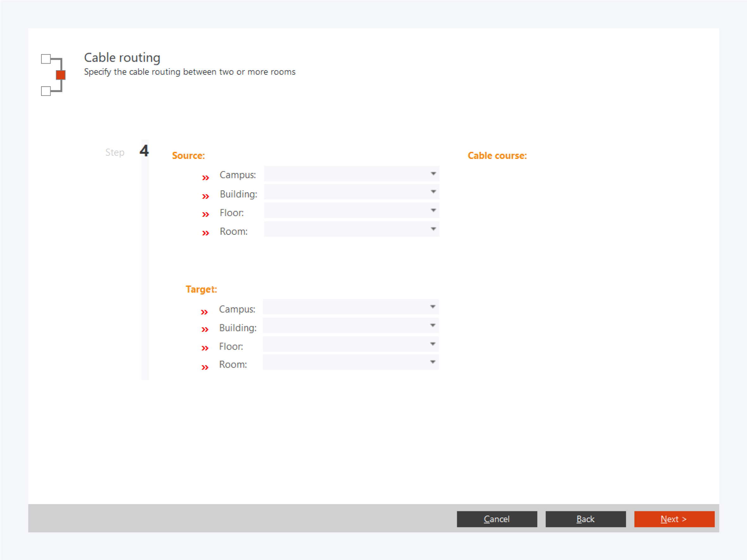Expand the Source Room dropdown
The width and height of the screenshot is (747, 560).
pos(352,229)
